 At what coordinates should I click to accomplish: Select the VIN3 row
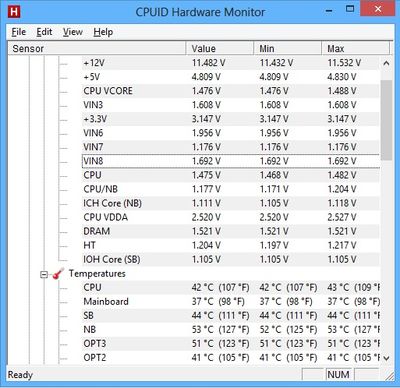[x=231, y=105]
